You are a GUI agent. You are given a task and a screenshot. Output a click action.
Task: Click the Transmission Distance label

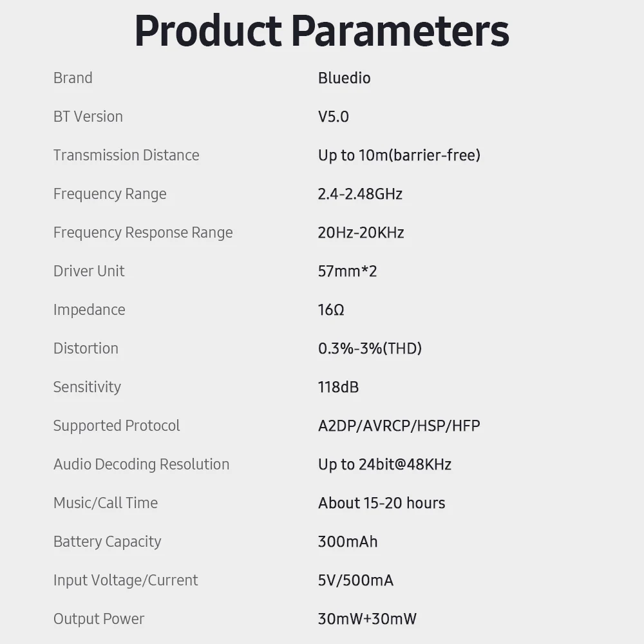pos(126,155)
